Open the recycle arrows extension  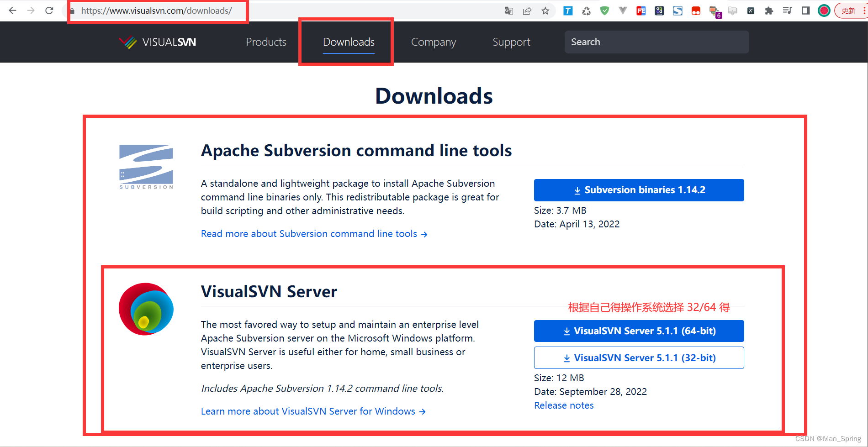[x=586, y=11]
